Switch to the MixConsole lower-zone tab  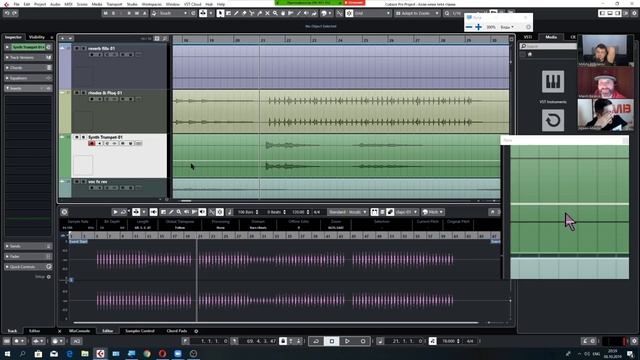coord(80,331)
